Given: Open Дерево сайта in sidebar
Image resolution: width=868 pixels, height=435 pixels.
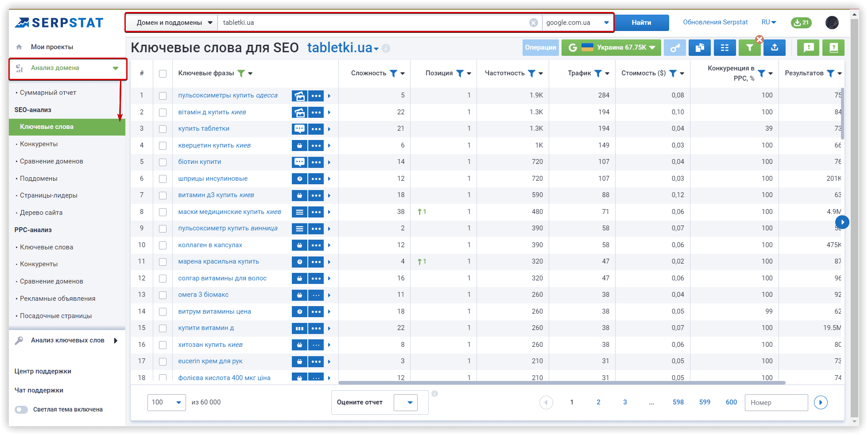Looking at the screenshot, I should click(41, 213).
